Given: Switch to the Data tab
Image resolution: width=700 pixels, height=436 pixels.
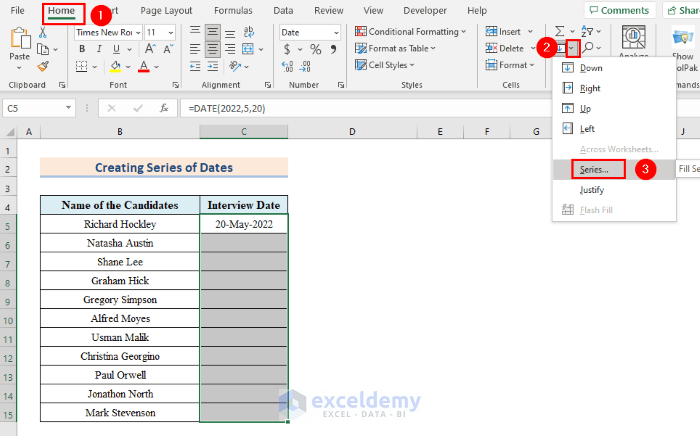Looking at the screenshot, I should [283, 10].
